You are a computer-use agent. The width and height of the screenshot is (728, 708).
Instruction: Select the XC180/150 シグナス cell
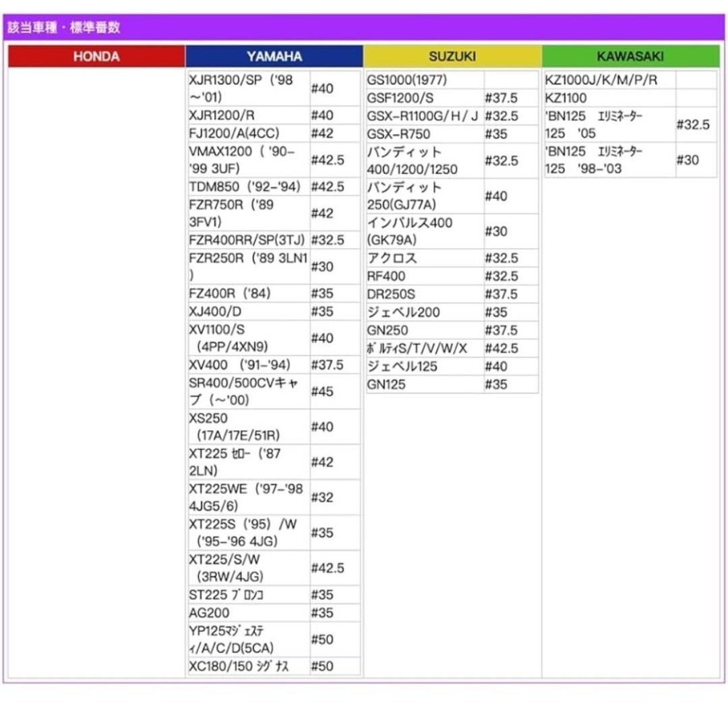pos(248,666)
